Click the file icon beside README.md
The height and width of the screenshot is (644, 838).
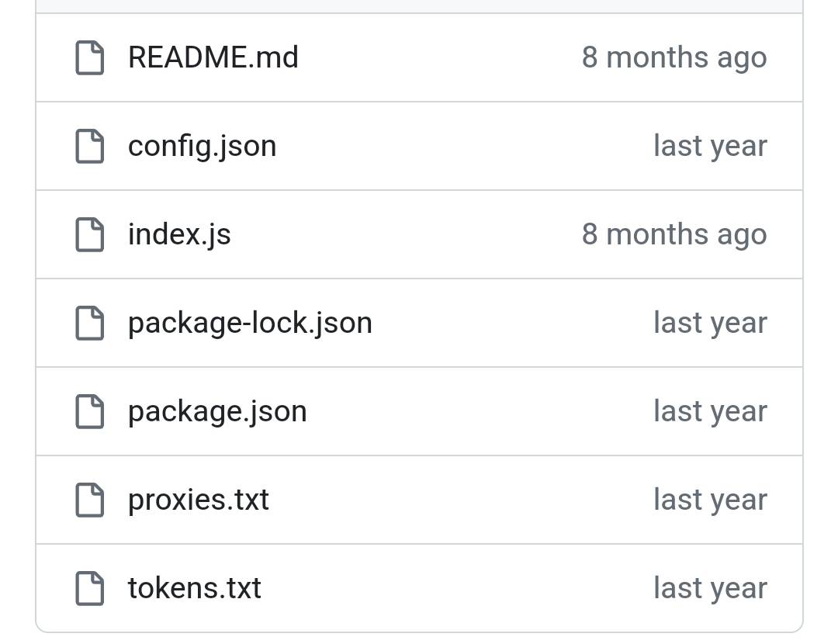point(89,58)
